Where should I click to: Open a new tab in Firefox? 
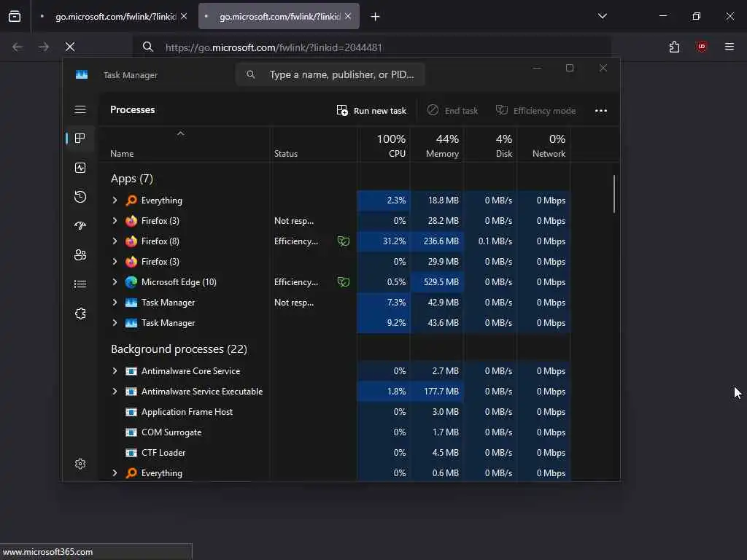pyautogui.click(x=376, y=17)
